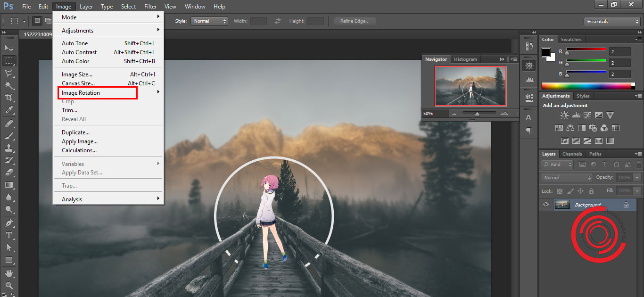Select the Gradient tool
644x297 pixels.
pos(9,185)
